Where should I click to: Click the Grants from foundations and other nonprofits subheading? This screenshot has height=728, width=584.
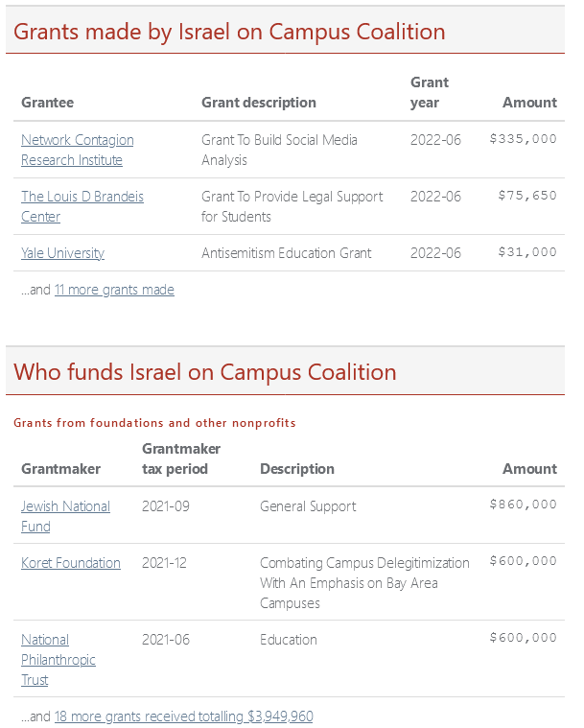pos(154,423)
